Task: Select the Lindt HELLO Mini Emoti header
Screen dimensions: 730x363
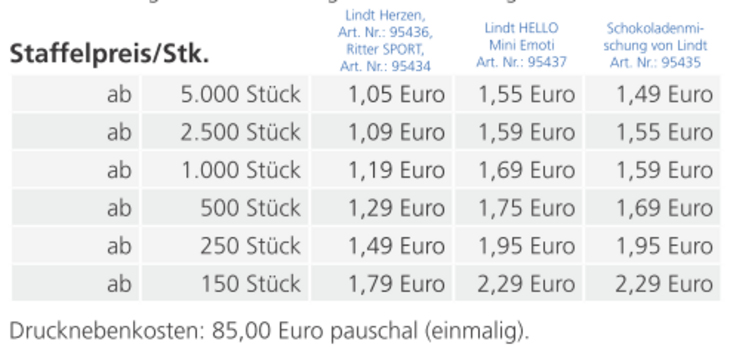Action: (x=521, y=45)
